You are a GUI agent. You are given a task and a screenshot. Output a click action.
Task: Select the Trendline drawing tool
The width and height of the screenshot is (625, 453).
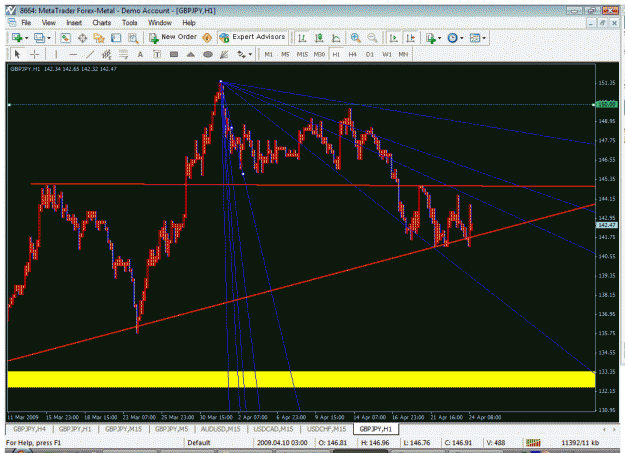[90, 54]
